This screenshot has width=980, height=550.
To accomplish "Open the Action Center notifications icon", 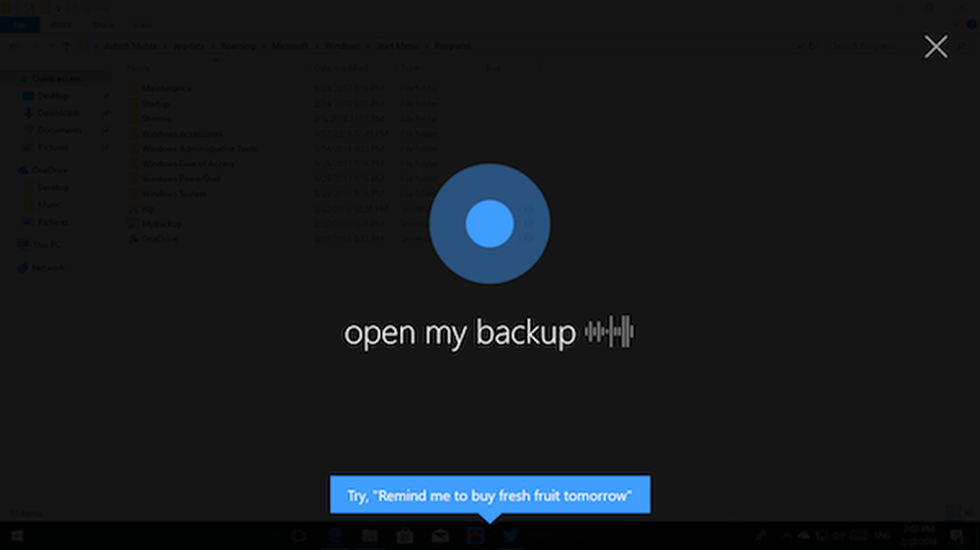I will coord(956,535).
